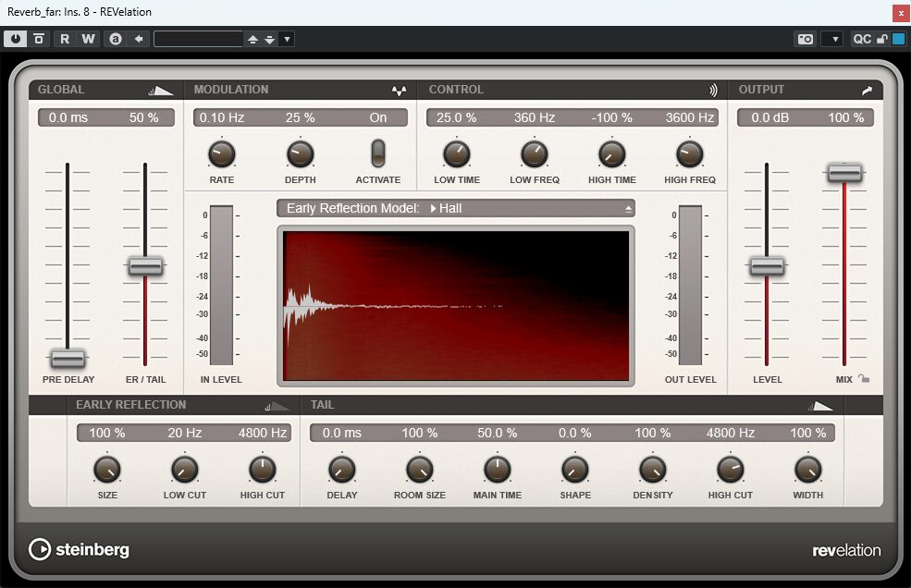Enable Read automation (R) button
911x588 pixels.
(65, 39)
